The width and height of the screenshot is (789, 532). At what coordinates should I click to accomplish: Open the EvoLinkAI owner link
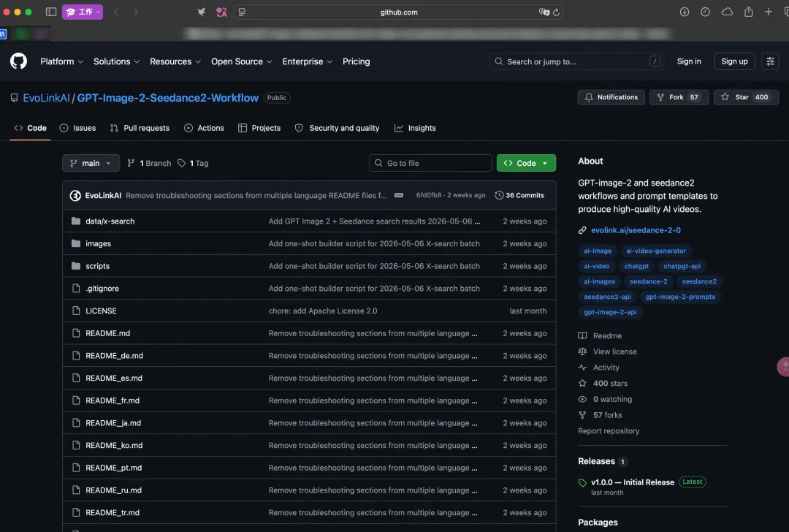pyautogui.click(x=46, y=98)
